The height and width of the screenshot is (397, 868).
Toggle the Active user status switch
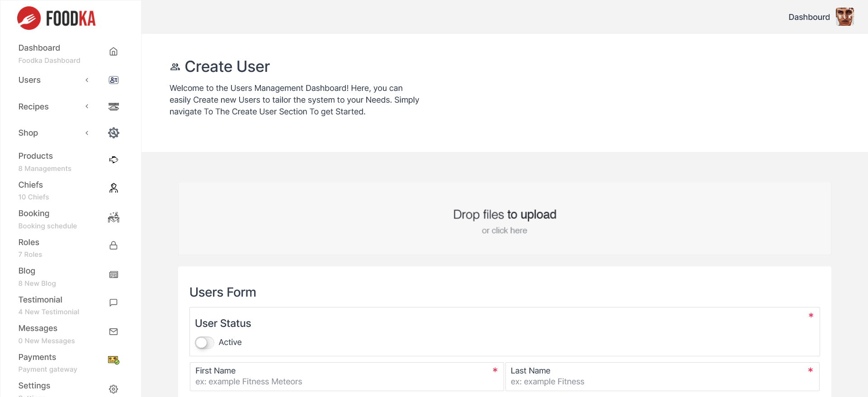coord(204,343)
